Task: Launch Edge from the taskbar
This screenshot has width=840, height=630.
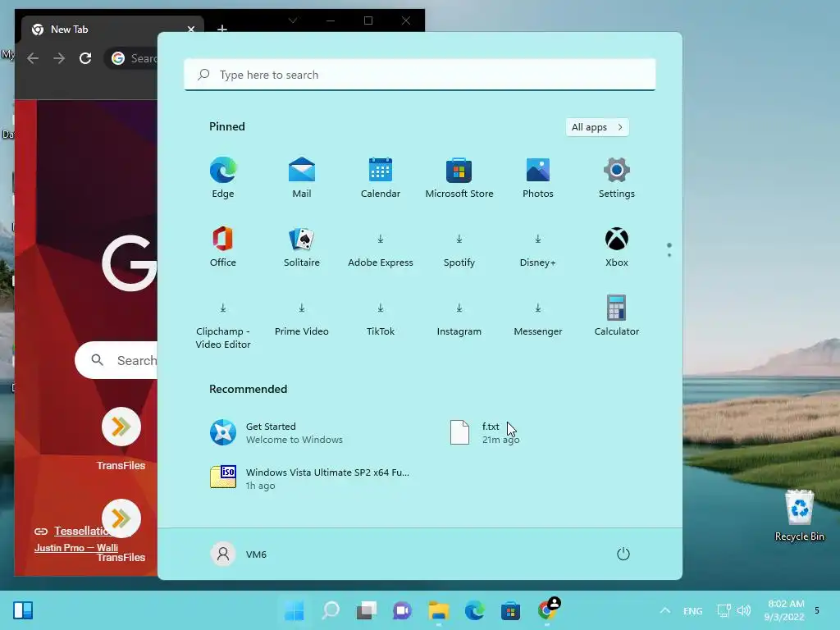Action: 474,610
